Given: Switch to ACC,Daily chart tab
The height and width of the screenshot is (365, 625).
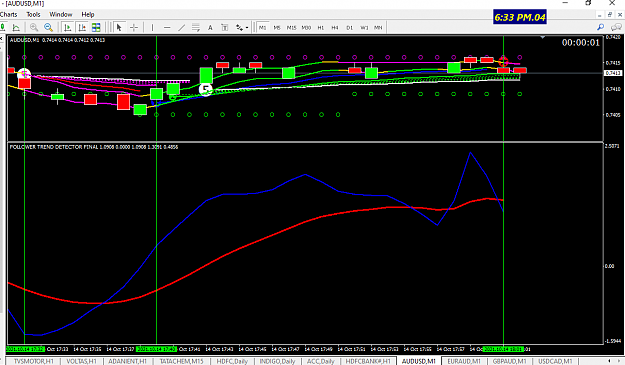Looking at the screenshot, I should click(x=320, y=361).
